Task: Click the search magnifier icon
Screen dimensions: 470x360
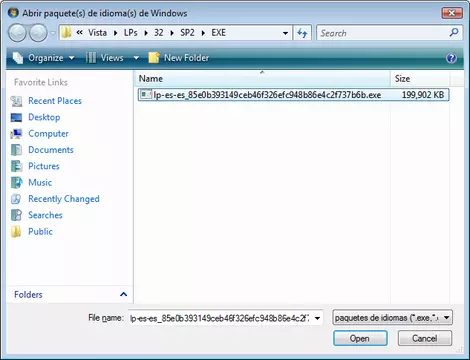Action: pyautogui.click(x=454, y=33)
